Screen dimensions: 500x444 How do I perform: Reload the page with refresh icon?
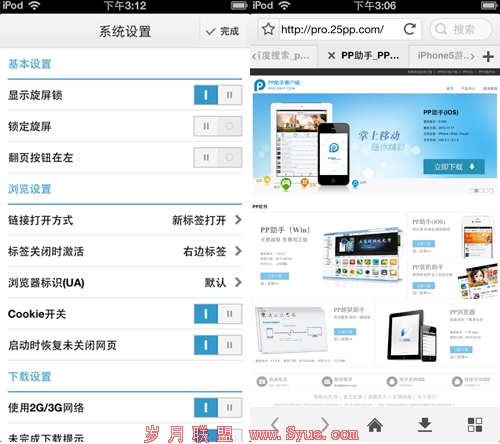410,29
